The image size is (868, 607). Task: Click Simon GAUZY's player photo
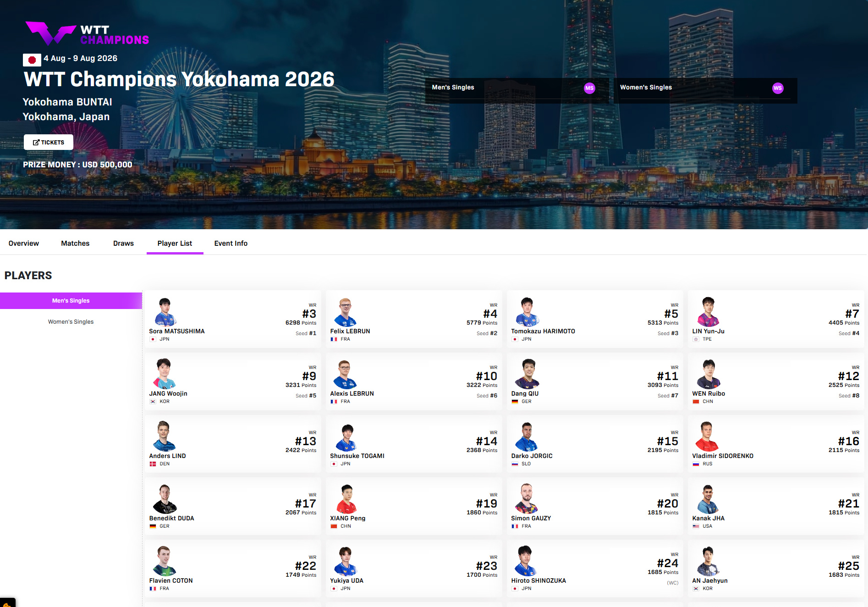[527, 498]
